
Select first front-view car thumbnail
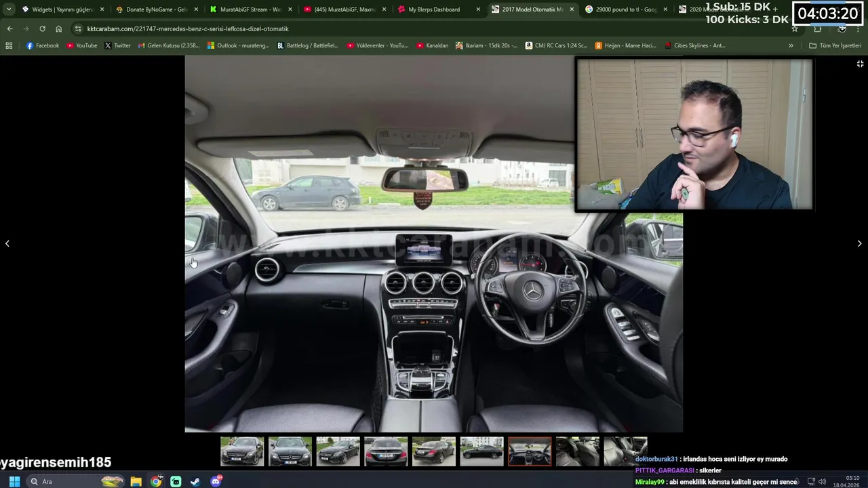coord(242,451)
